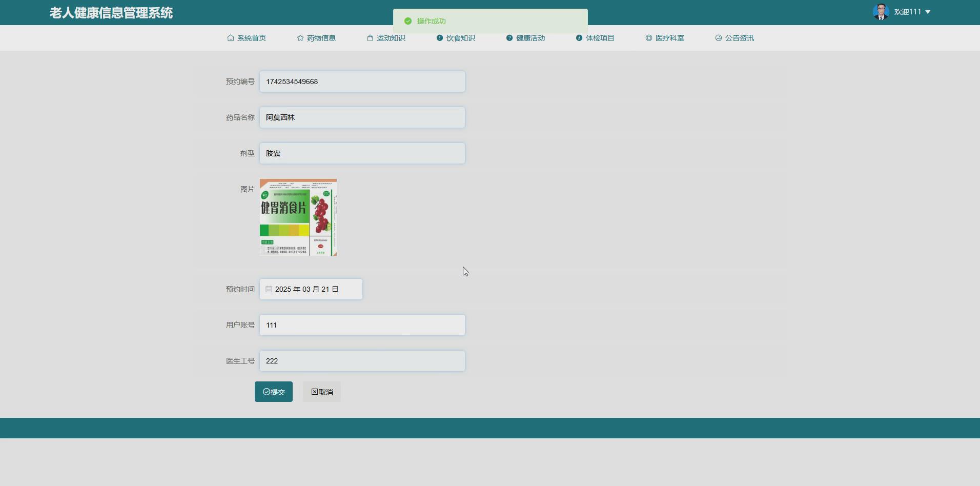Click the 操作成功 toast message

pos(491,21)
